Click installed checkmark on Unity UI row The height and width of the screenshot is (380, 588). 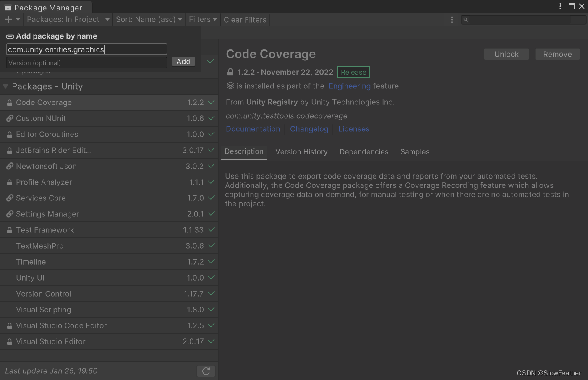click(x=212, y=277)
